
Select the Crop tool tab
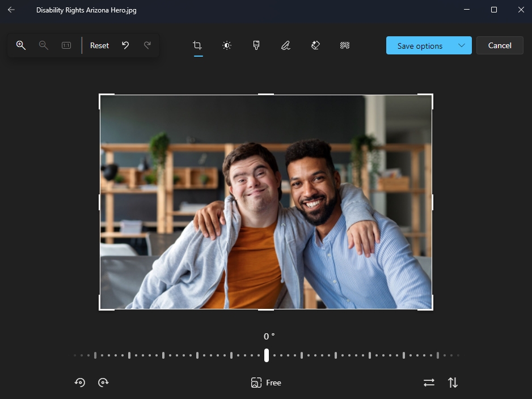click(197, 45)
